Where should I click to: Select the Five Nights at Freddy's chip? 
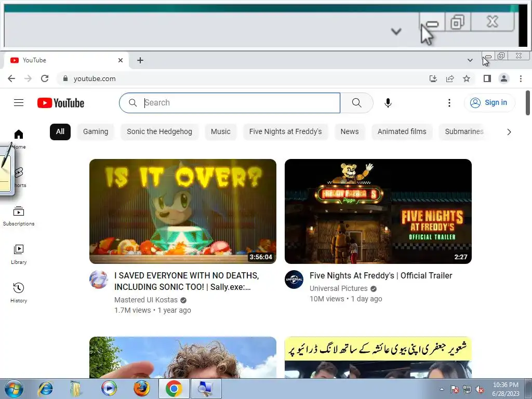[x=285, y=132]
